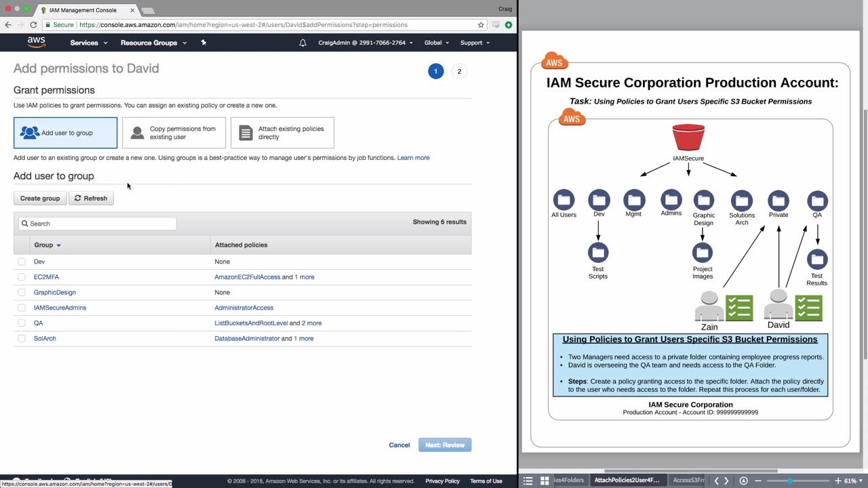Select the QA folder icon in diagram

pyautogui.click(x=817, y=201)
